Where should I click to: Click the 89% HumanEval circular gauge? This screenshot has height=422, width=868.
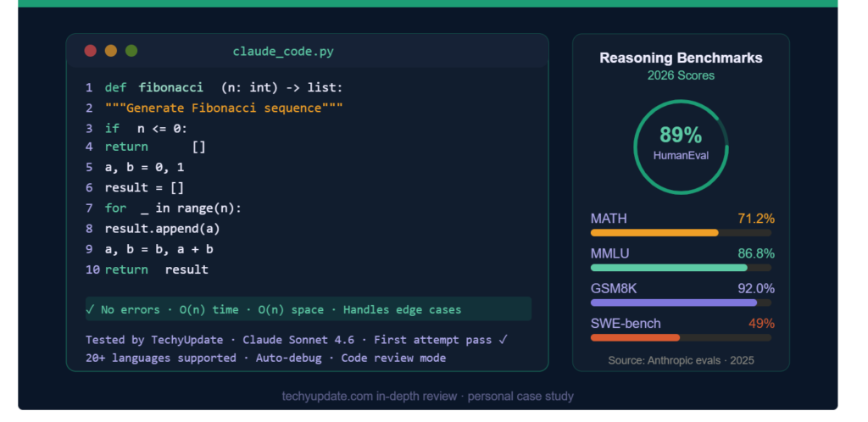(681, 147)
